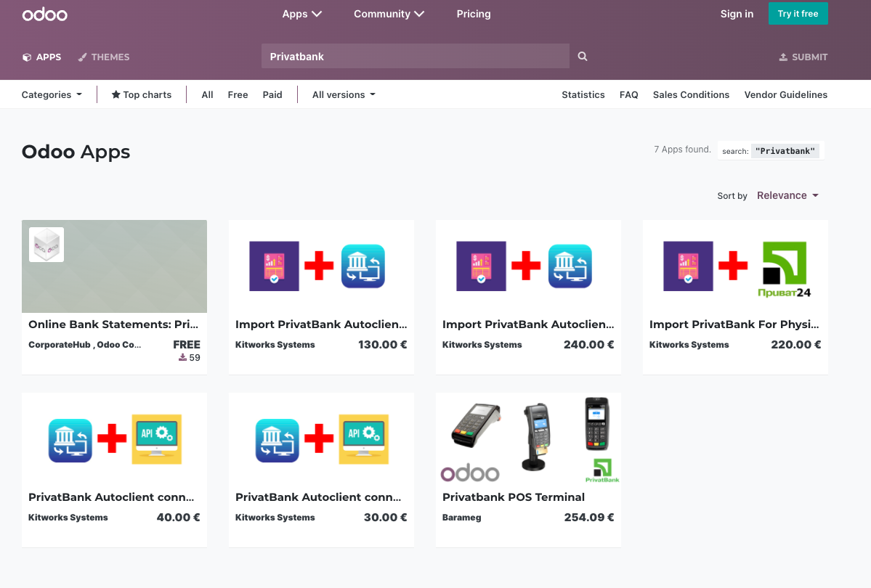Click the API gear icon on 40.00 € card
This screenshot has height=588, width=871.
click(x=157, y=438)
